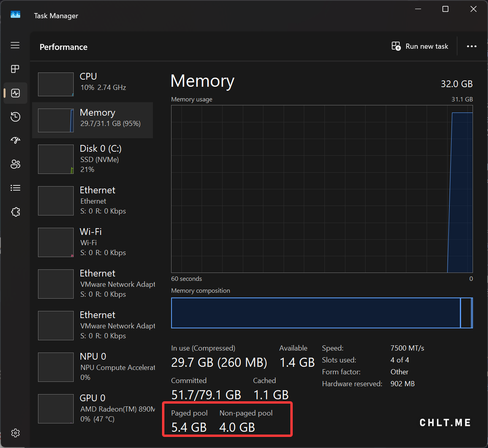The height and width of the screenshot is (448, 488).
Task: Open the hamburger navigation menu
Action: [15, 45]
